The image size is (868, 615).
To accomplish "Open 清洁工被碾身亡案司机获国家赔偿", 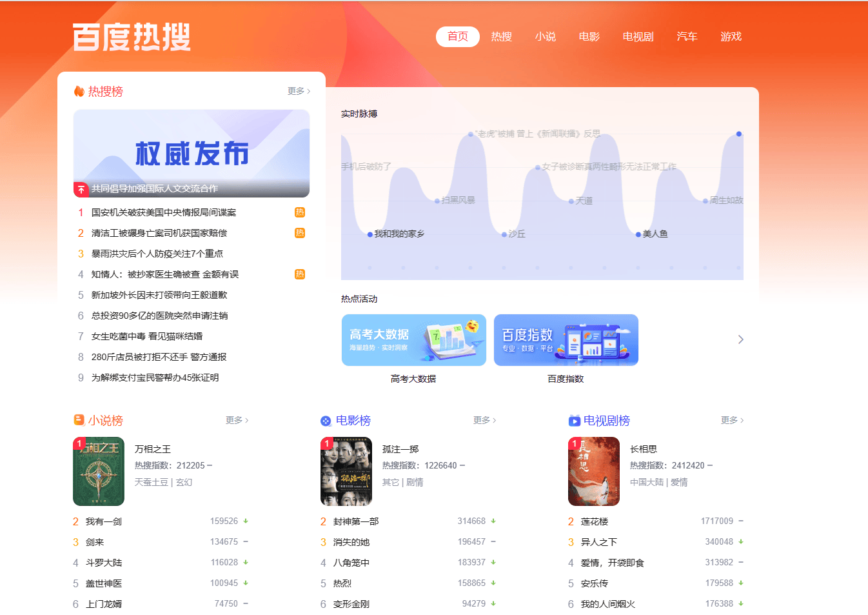I will pos(159,233).
